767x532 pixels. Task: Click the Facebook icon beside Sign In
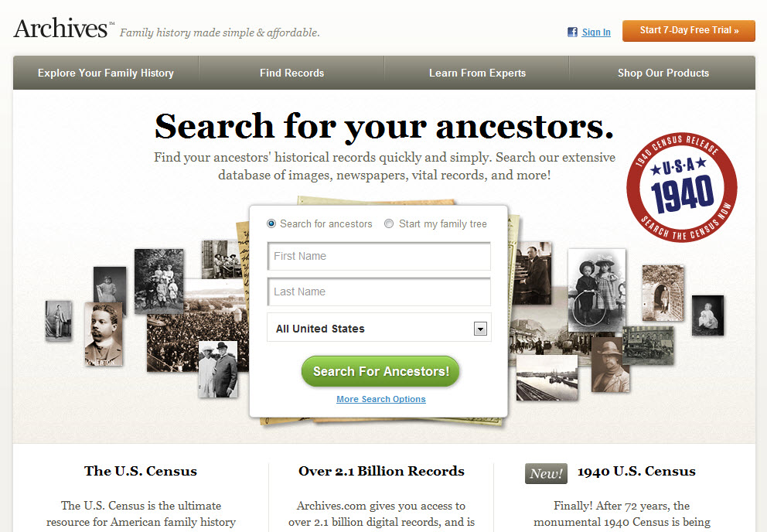click(x=572, y=32)
